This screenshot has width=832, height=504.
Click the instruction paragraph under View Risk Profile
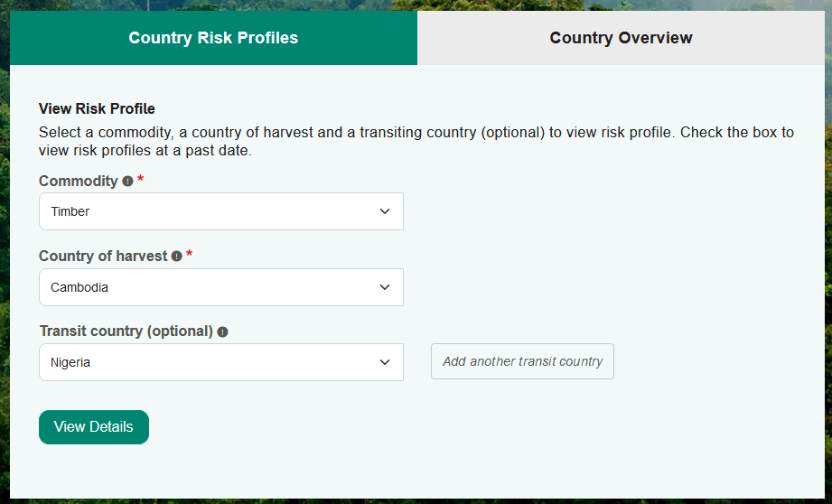[x=416, y=141]
